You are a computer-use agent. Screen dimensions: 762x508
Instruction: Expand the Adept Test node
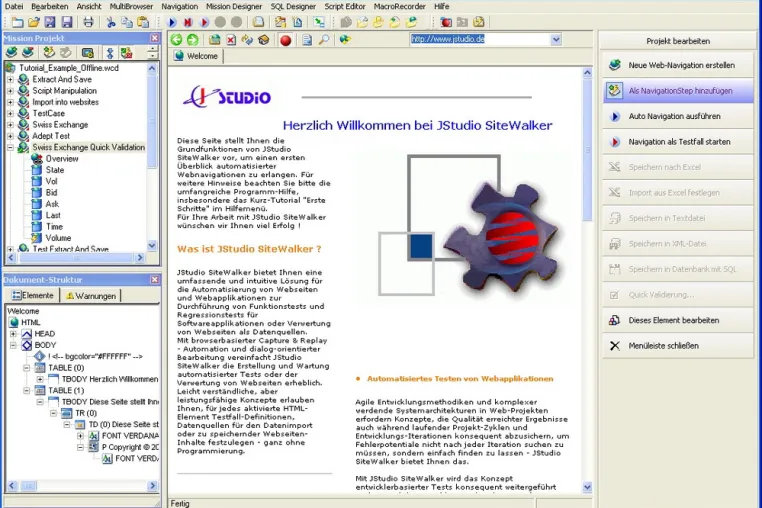[x=10, y=136]
